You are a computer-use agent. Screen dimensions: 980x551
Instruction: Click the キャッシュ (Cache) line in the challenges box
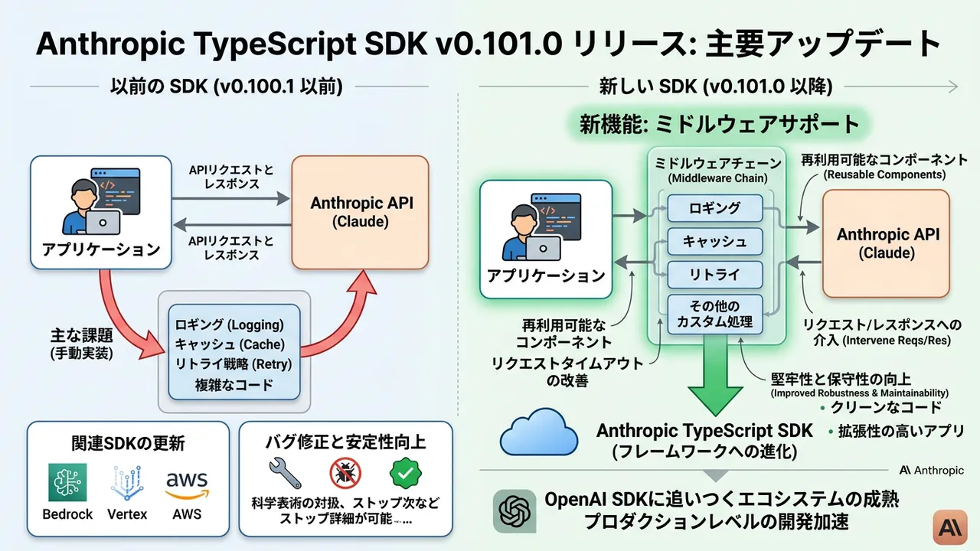click(230, 344)
